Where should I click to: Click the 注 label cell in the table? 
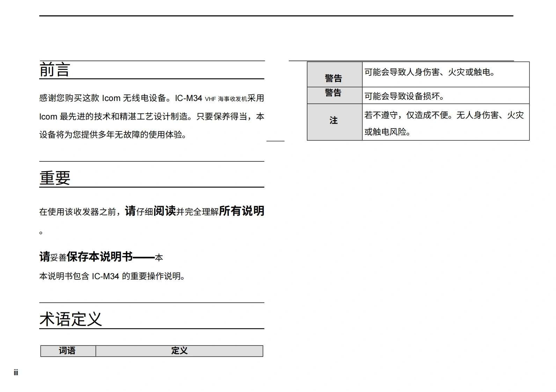pyautogui.click(x=334, y=121)
